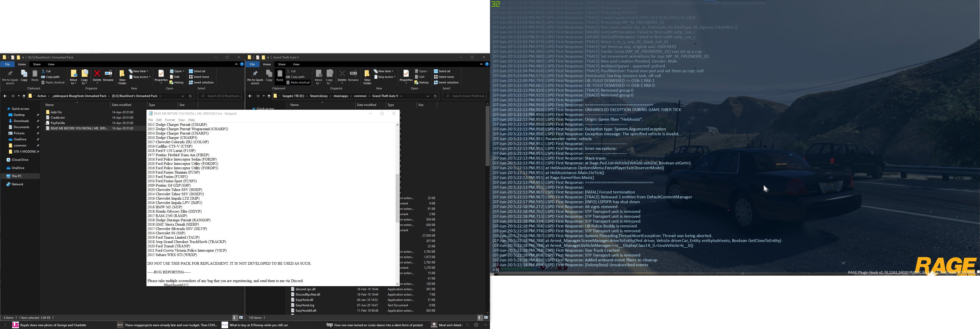
Task: Click refresh icon beside BlueGhost's Unmarked Pack address bar
Action: point(191,96)
